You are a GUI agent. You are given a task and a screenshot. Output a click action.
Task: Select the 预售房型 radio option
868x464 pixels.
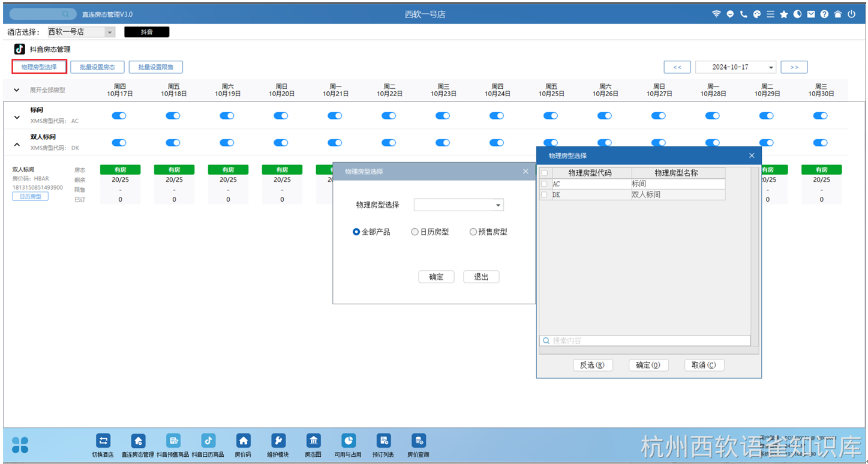pos(473,232)
